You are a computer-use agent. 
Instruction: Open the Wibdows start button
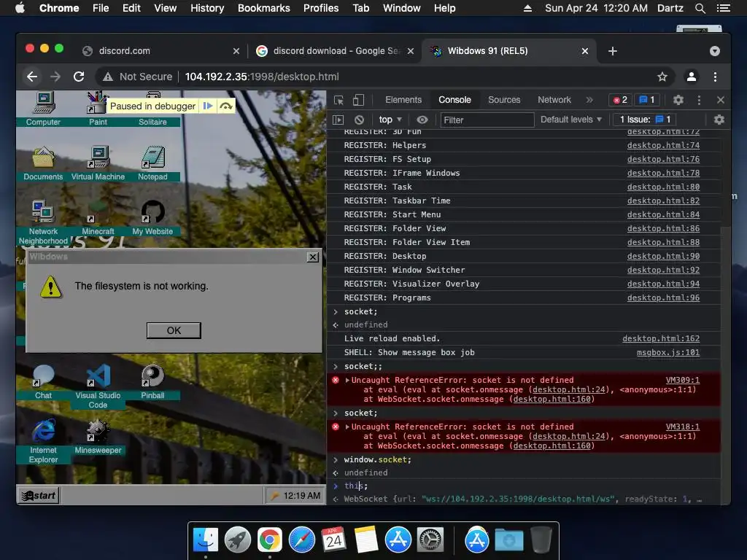(x=39, y=496)
